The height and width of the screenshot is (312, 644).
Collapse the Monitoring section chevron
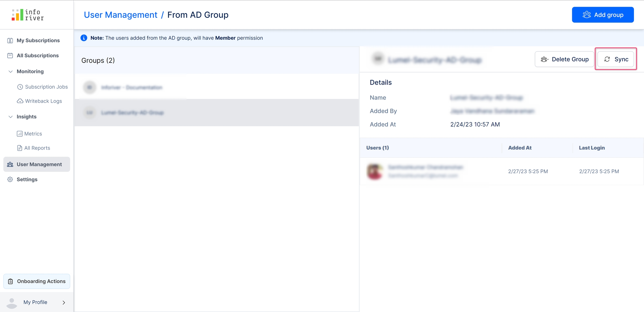(x=10, y=72)
